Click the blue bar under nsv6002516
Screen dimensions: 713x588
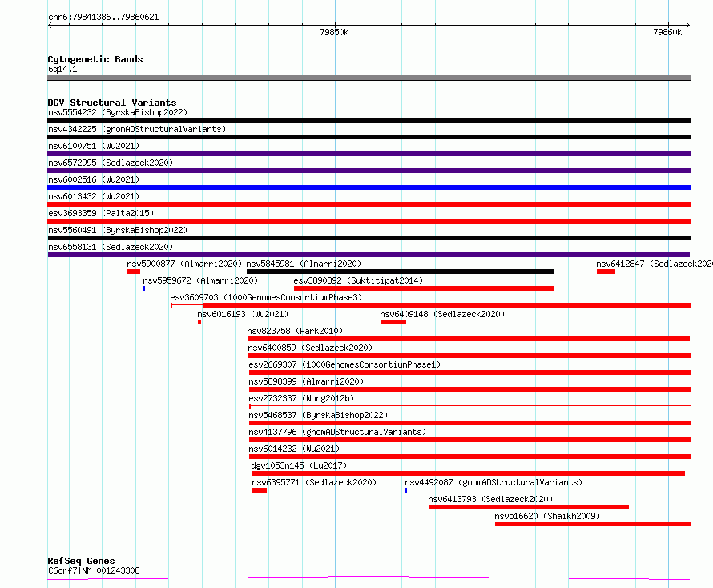coord(369,187)
